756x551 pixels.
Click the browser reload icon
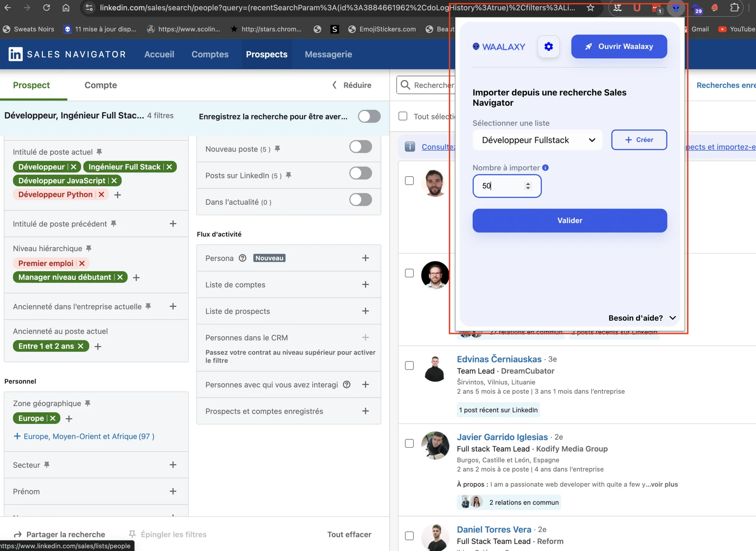point(46,8)
